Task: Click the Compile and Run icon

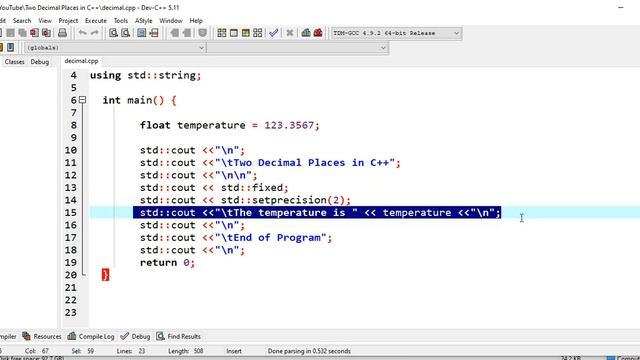Action: [246, 33]
